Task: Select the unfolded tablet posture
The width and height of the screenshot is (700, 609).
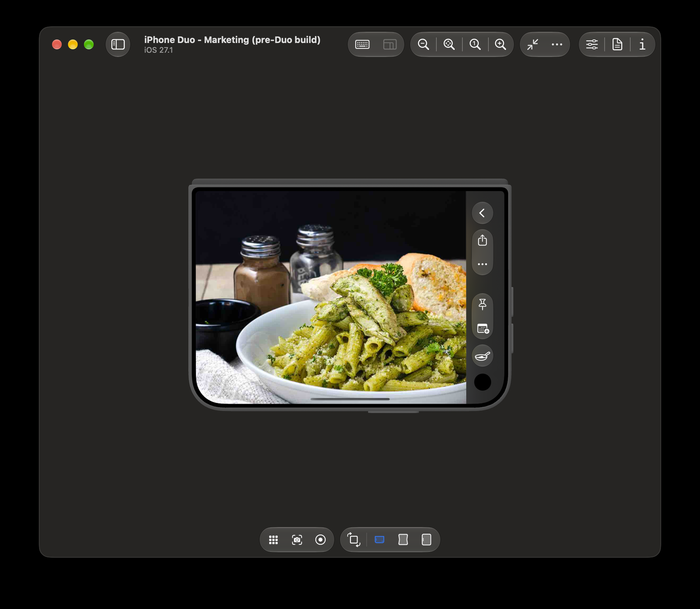Action: [427, 540]
